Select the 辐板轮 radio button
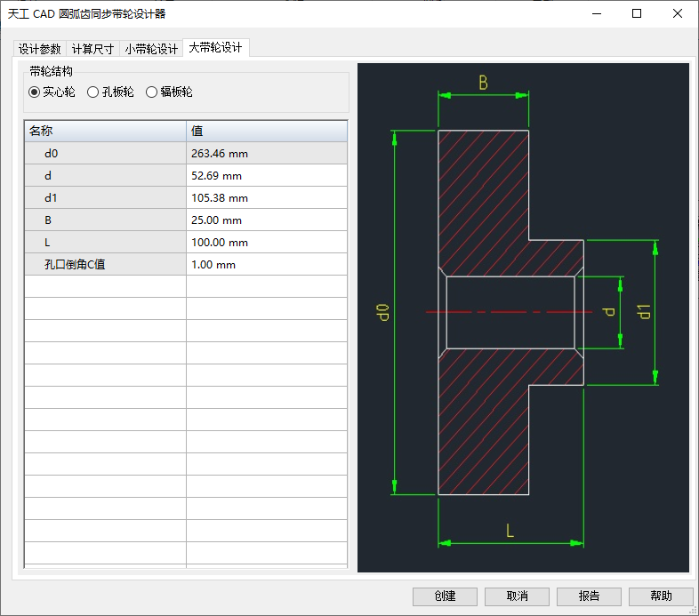 [152, 92]
